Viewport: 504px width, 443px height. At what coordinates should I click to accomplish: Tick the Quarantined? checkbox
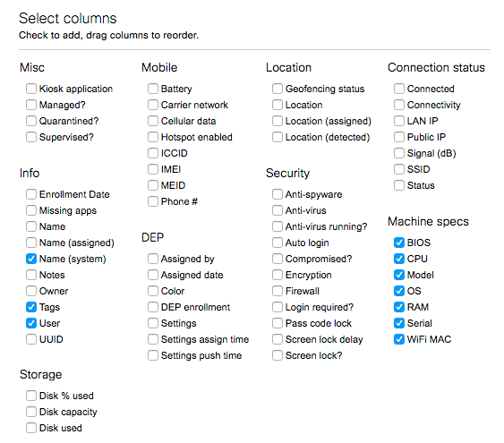[x=31, y=121]
